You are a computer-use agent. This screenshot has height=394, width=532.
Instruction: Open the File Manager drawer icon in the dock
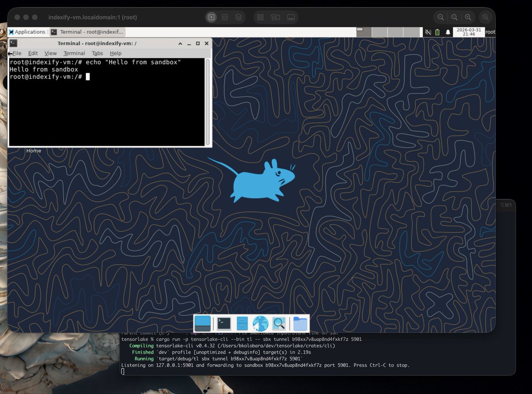click(242, 324)
